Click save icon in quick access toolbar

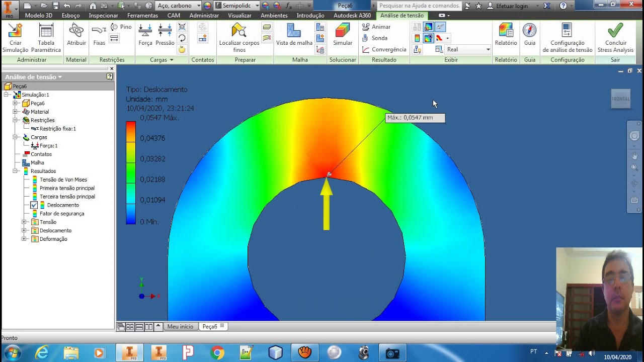55,6
